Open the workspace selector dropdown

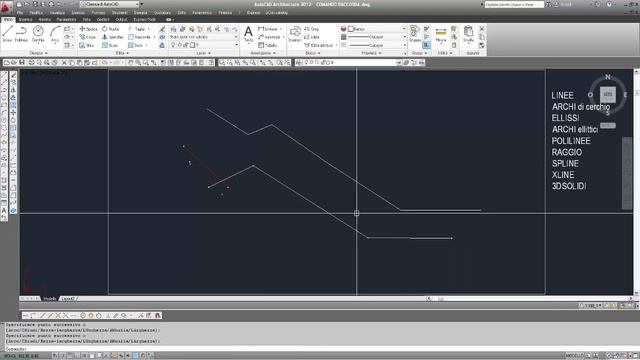pos(109,4)
